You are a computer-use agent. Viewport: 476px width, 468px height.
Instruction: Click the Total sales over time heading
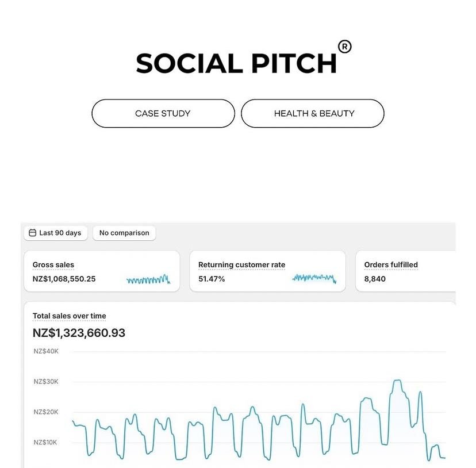tap(70, 316)
